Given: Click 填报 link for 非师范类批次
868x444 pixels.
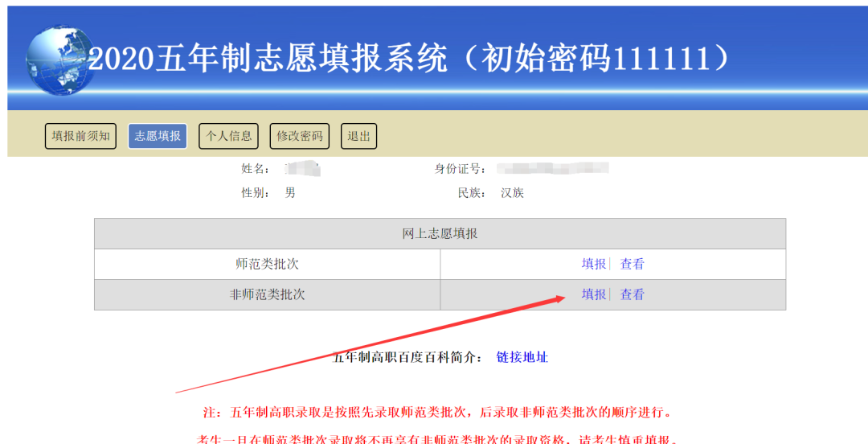Looking at the screenshot, I should (x=594, y=294).
